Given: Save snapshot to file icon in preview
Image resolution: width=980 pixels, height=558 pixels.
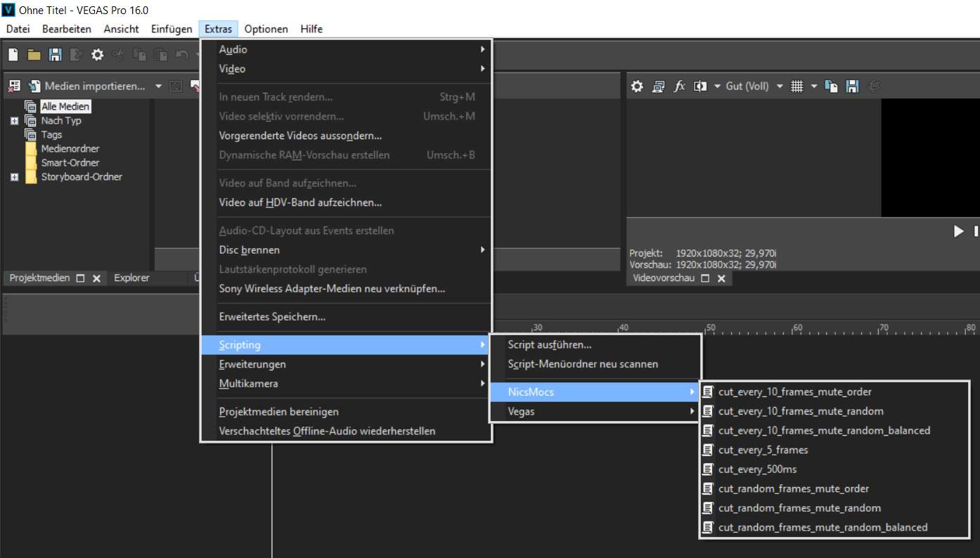Looking at the screenshot, I should click(852, 86).
